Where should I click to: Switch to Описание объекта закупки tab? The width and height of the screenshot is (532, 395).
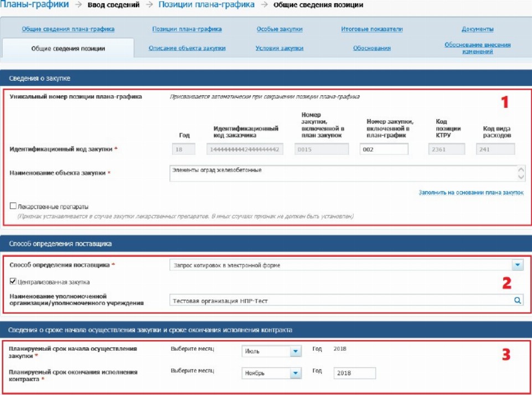[187, 48]
